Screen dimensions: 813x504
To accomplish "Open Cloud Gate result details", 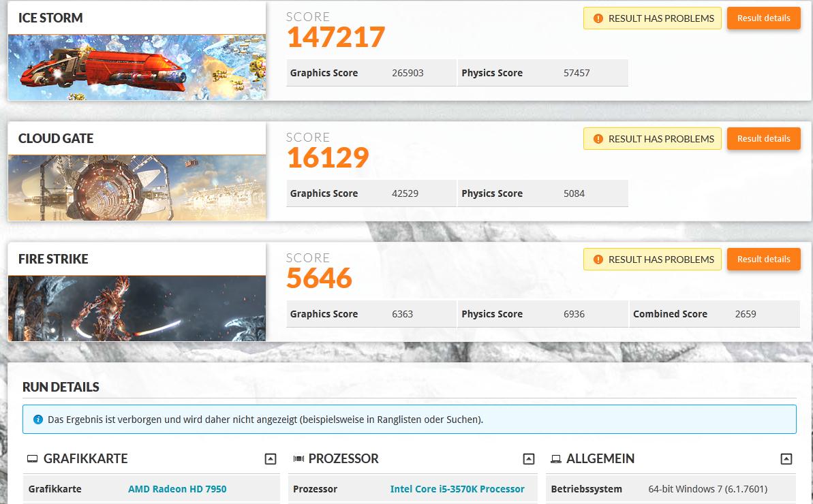I will coord(763,139).
